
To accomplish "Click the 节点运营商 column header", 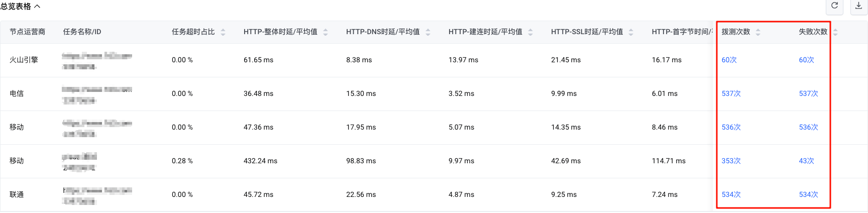I will [x=27, y=32].
